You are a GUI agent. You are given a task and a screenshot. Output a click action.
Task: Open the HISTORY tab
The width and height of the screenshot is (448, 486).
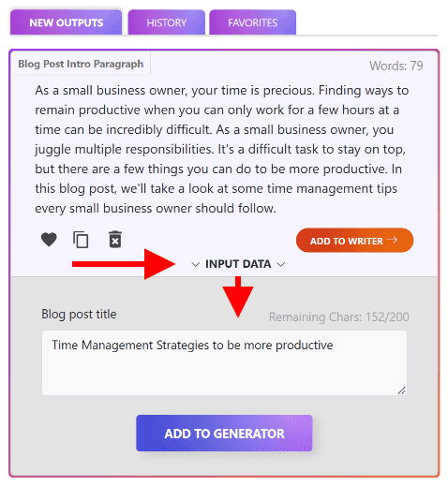167,22
